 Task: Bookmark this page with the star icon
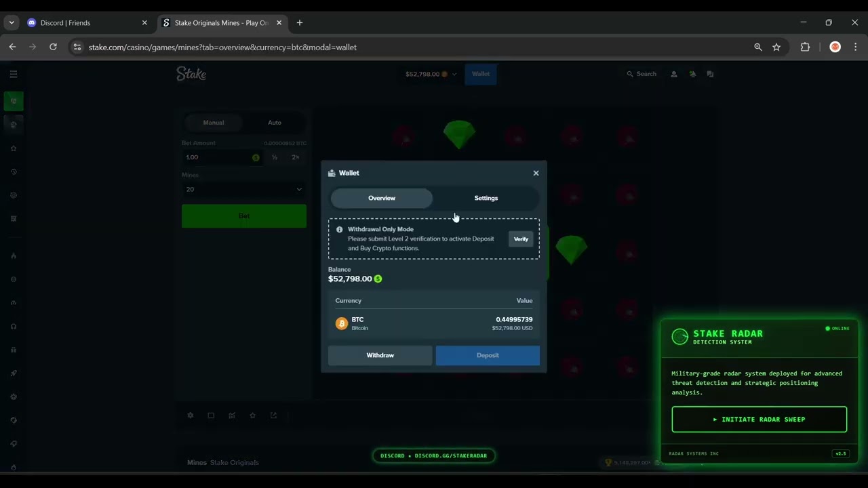pos(776,47)
